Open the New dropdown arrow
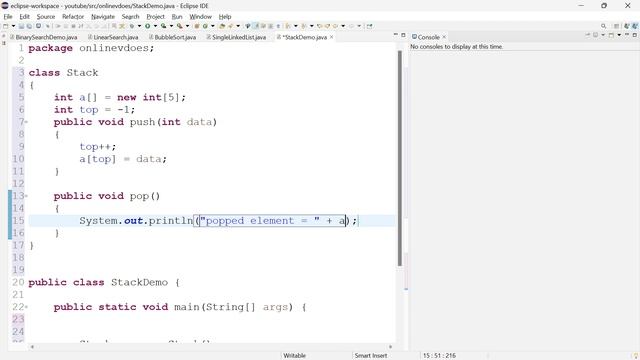 tap(13, 26)
